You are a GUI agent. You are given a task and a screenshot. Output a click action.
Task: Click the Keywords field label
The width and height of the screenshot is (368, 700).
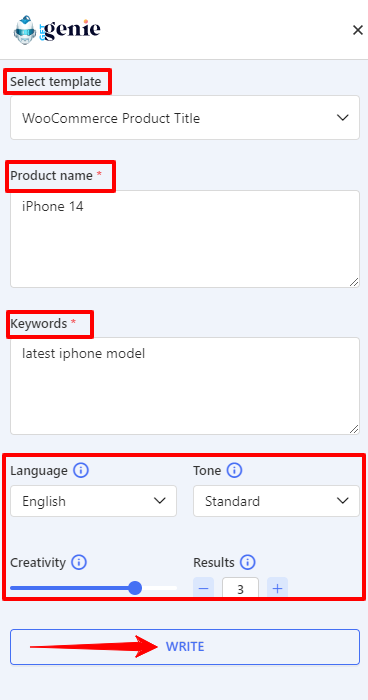click(39, 324)
